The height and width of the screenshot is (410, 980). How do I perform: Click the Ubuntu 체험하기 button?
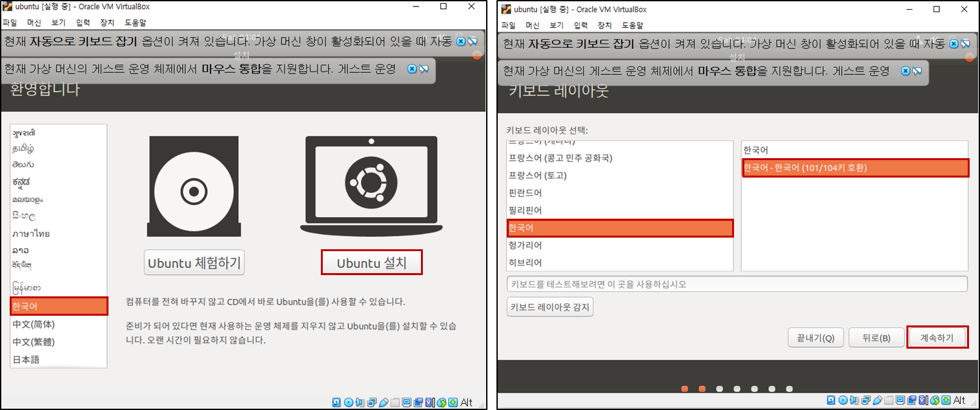(x=194, y=263)
